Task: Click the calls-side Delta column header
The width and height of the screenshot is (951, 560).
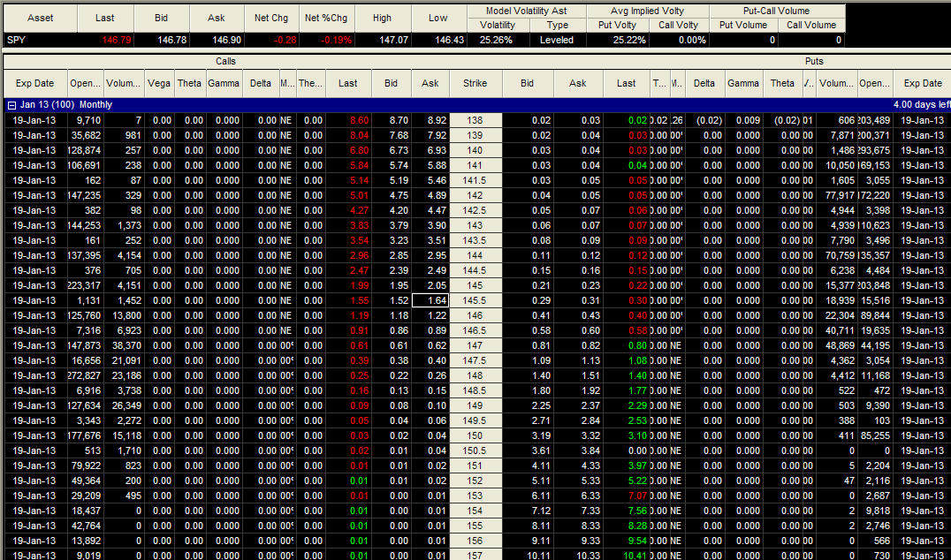Action: coord(261,83)
